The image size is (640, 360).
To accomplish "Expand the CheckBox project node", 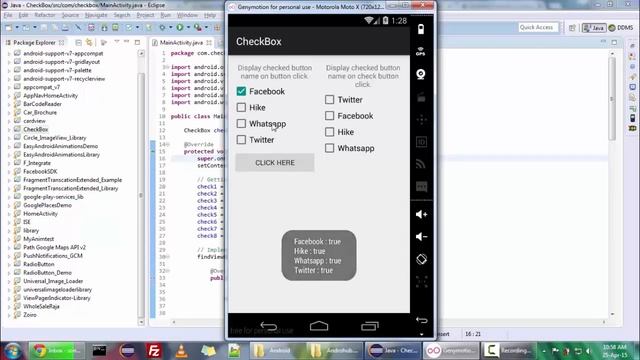I will (x=9, y=129).
